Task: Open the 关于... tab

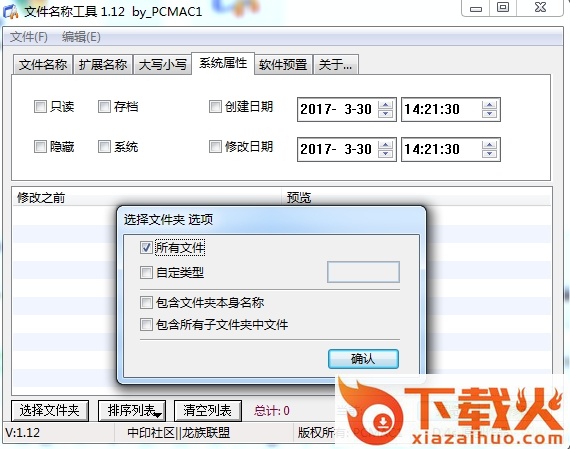Action: pos(336,65)
